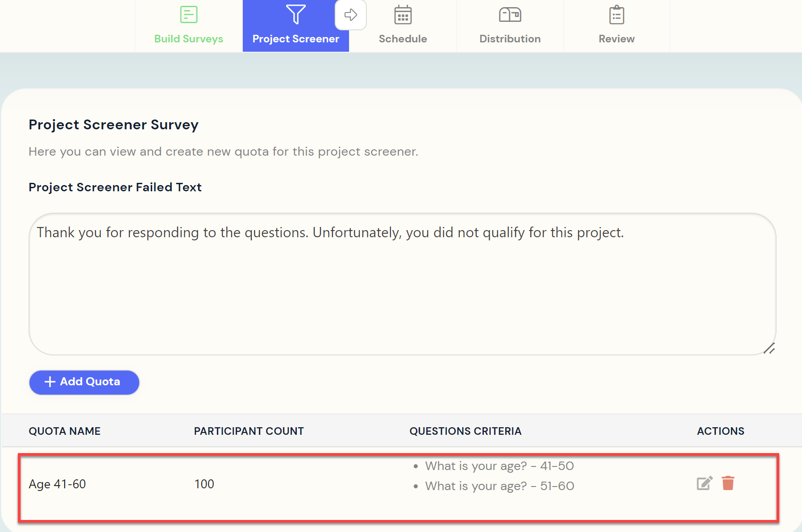Select the Age 41-60 quota name
Screen dimensions: 802x532
tap(57, 484)
